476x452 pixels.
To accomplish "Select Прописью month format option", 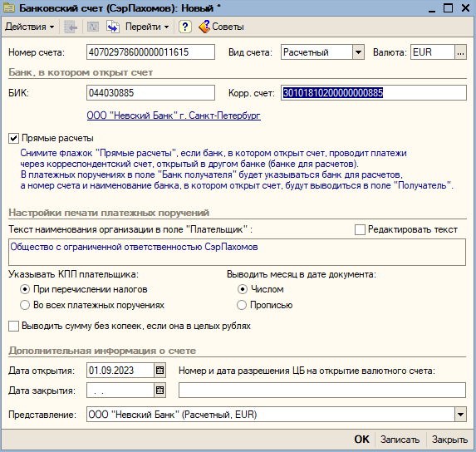I will click(242, 305).
